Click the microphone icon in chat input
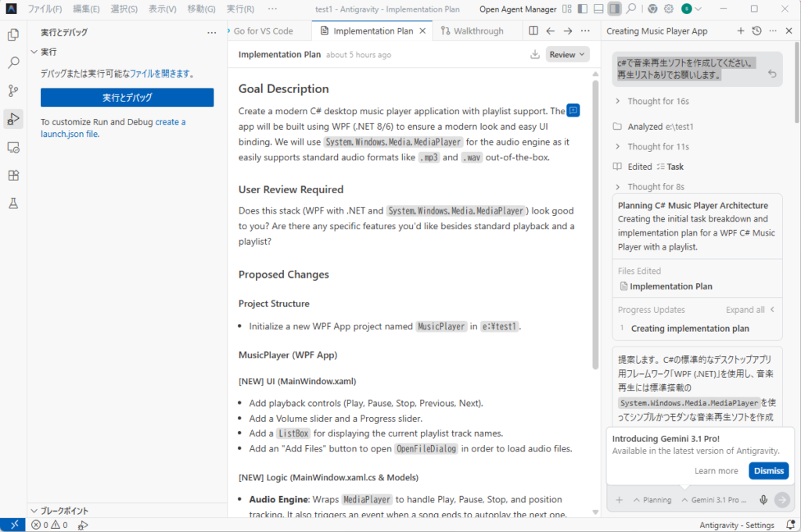The image size is (801, 532). pos(763,500)
